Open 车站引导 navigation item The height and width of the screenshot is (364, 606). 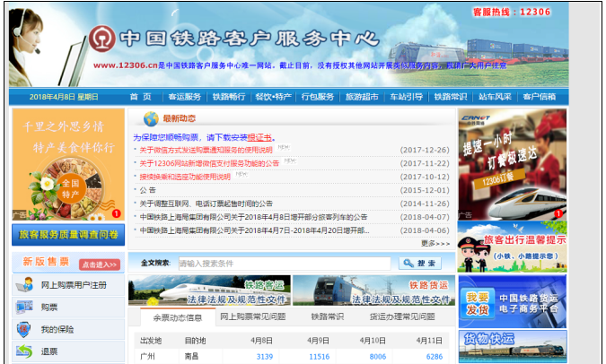point(406,97)
